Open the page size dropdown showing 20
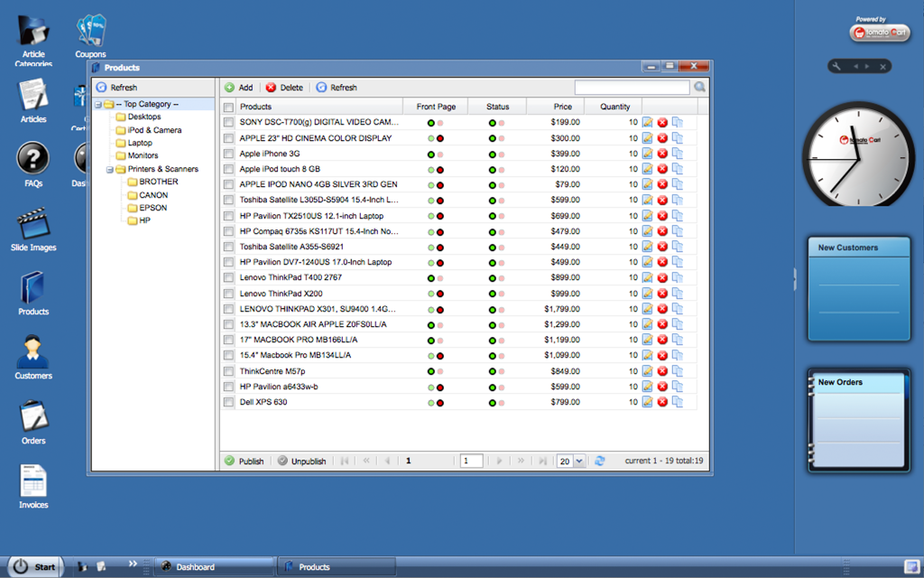Screen dimensions: 924x578 click(578, 461)
